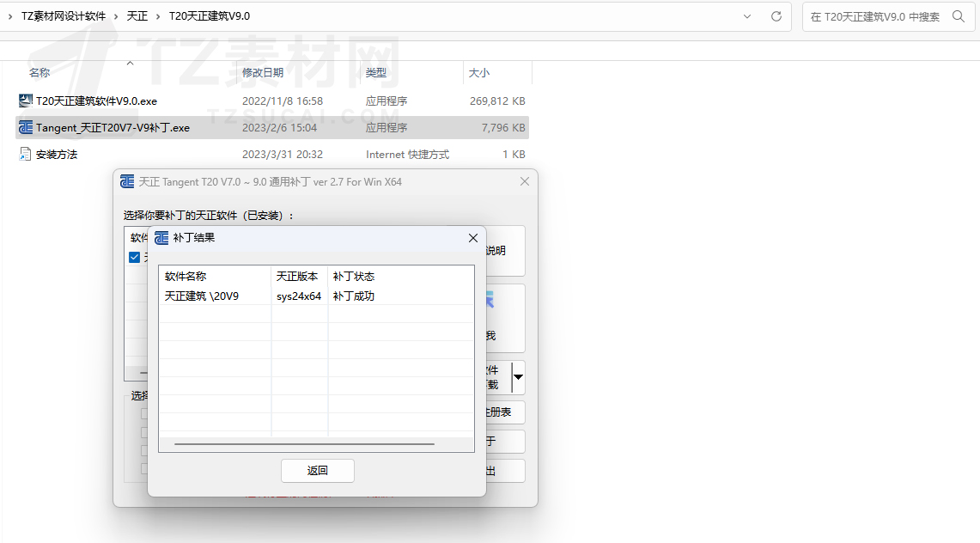Click the chevron before TZ素材网设计软件 breadcrumb
This screenshot has height=543, width=980.
(x=10, y=16)
